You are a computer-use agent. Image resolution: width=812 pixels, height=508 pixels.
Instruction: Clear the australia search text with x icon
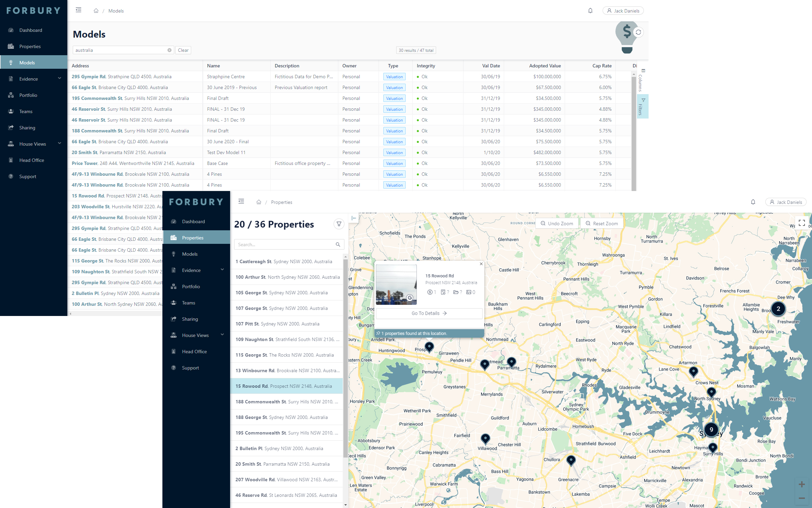tap(170, 50)
